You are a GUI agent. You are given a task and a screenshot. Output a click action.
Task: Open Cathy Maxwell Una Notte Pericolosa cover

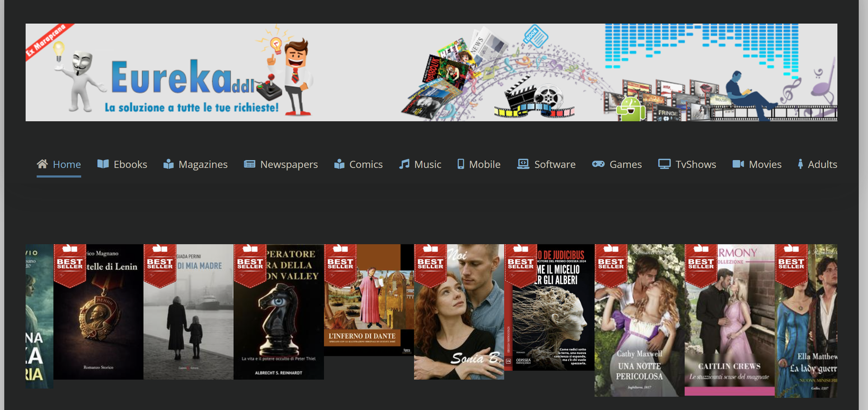click(639, 320)
